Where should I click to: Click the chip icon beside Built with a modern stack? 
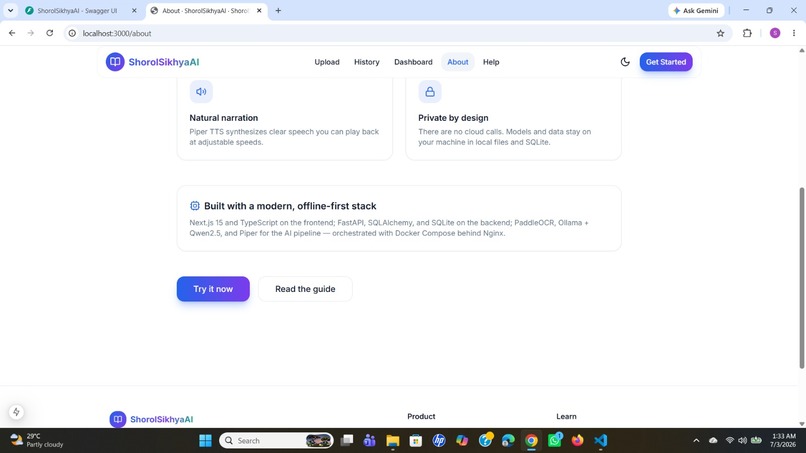pyautogui.click(x=195, y=206)
